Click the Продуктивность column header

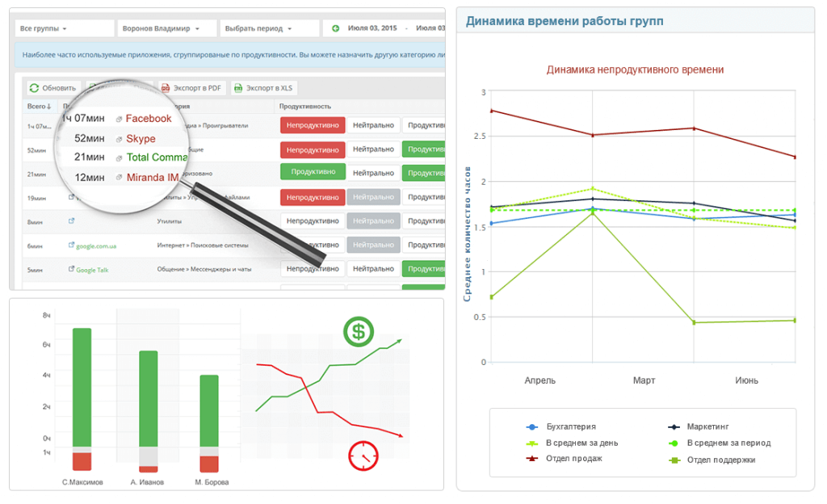point(304,106)
